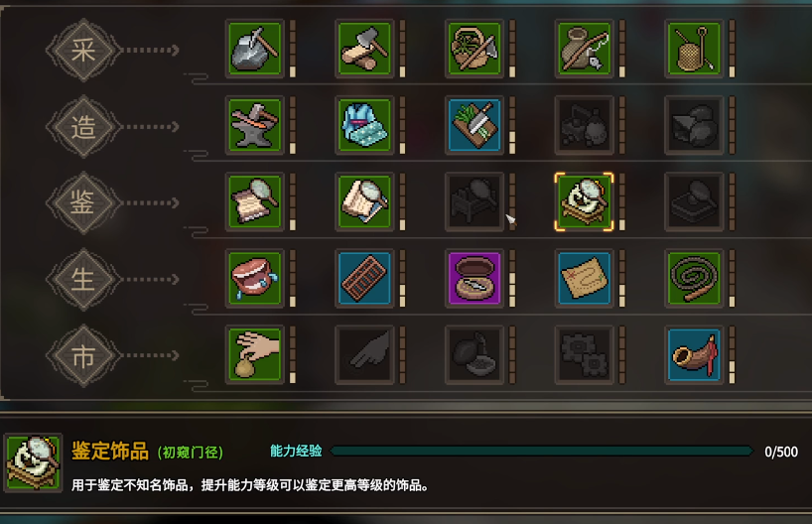Click the fishing rod and pot skill

[584, 49]
